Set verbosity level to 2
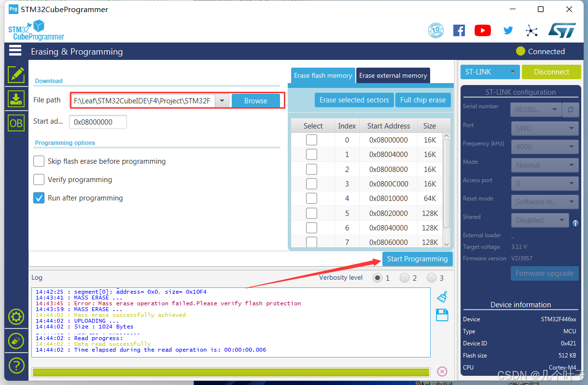Image resolution: width=588 pixels, height=385 pixels. point(405,278)
